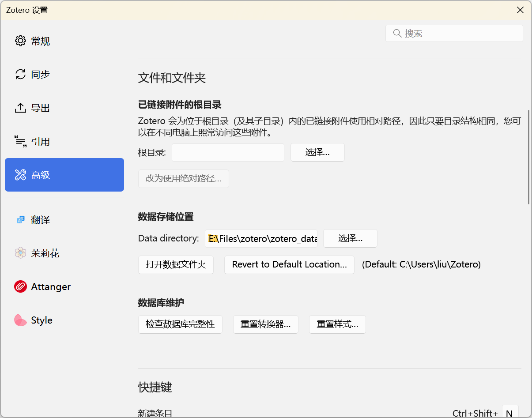
Task: Click the vertical scrollbar on right edge
Action: tap(528, 157)
